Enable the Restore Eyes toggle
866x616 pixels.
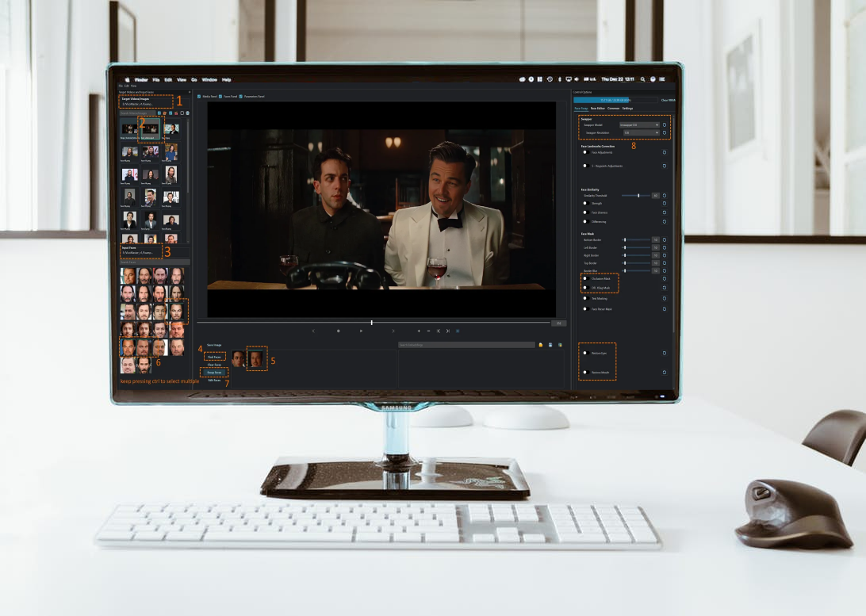point(585,353)
